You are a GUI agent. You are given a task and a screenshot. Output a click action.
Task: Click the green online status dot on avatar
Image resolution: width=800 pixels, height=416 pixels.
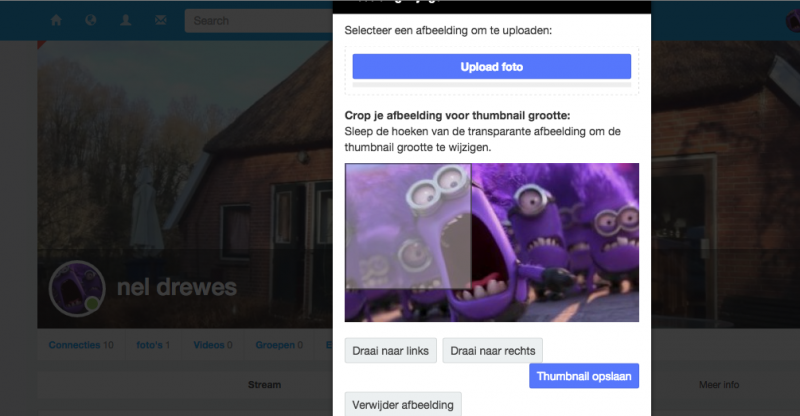[92, 304]
